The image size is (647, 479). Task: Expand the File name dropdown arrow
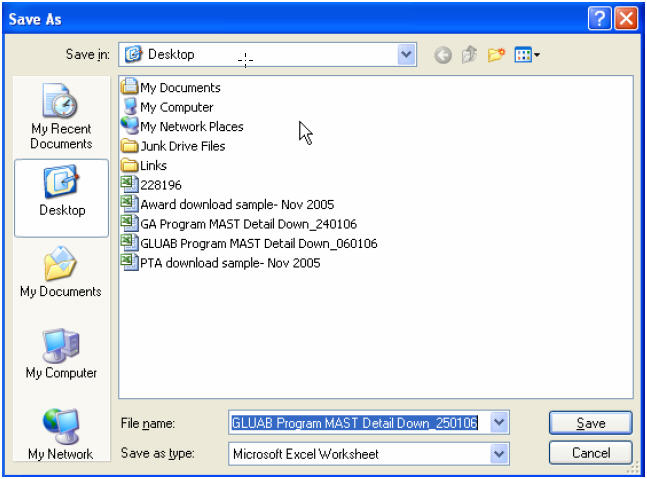pyautogui.click(x=499, y=423)
